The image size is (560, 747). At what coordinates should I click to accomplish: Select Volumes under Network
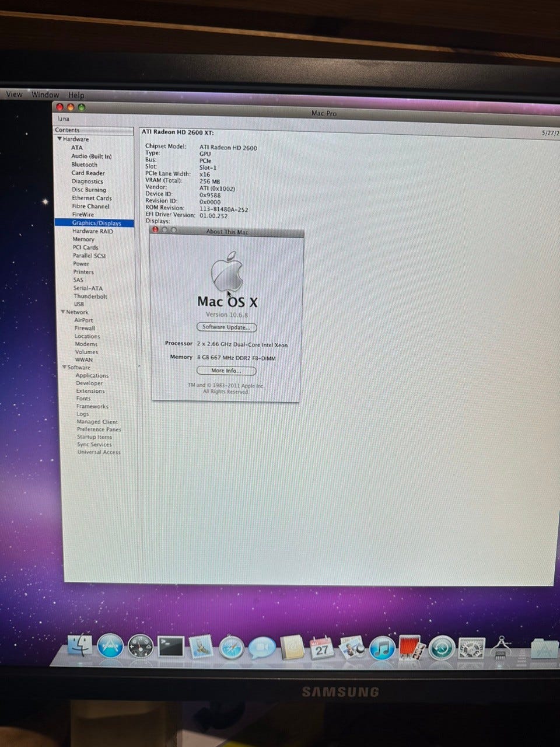86,352
